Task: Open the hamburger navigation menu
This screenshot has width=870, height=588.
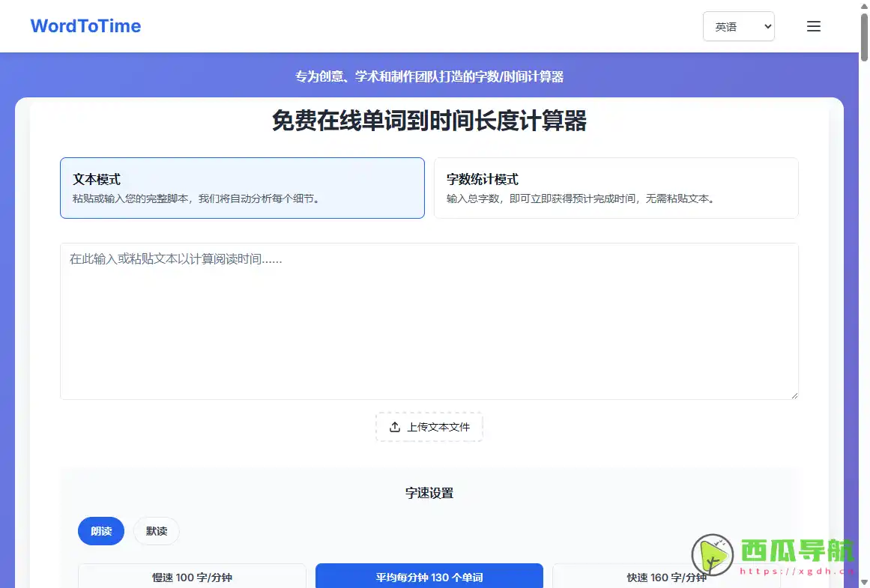Action: point(813,25)
